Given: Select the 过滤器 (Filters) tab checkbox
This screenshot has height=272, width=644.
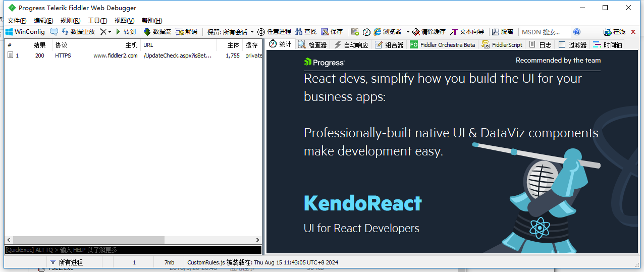Looking at the screenshot, I should [x=562, y=45].
